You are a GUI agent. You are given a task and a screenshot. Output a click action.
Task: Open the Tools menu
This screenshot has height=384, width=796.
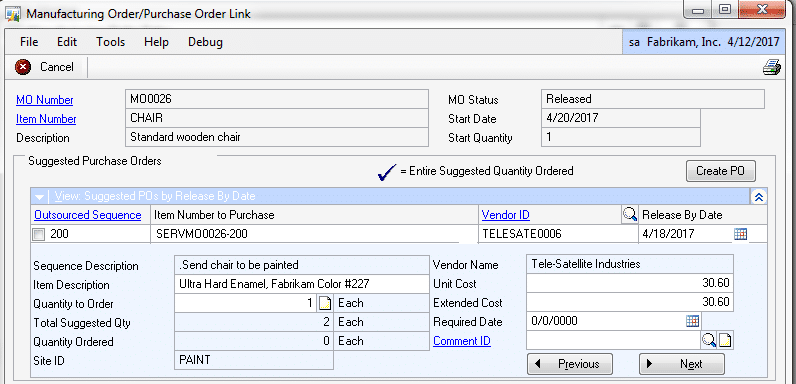pos(111,42)
